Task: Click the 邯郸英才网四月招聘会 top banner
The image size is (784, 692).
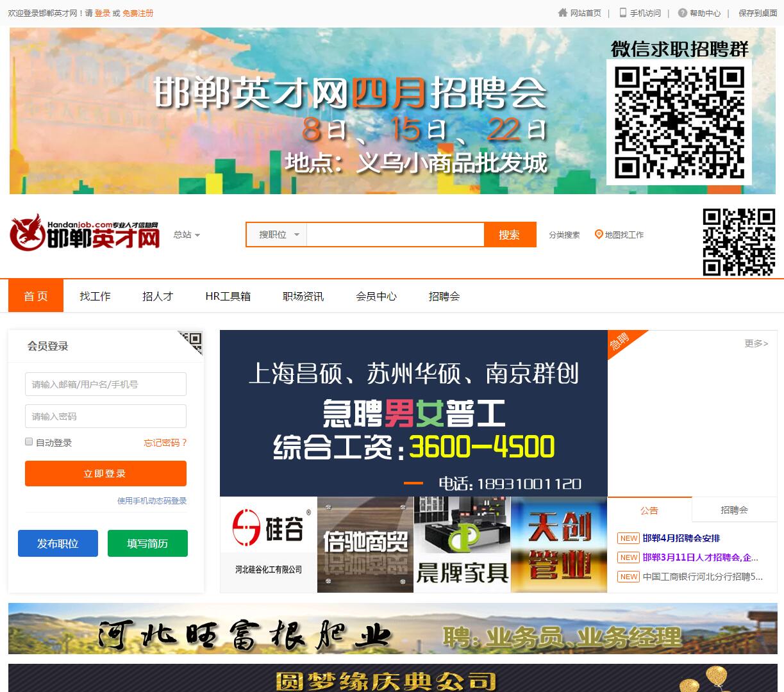Action: [x=392, y=111]
